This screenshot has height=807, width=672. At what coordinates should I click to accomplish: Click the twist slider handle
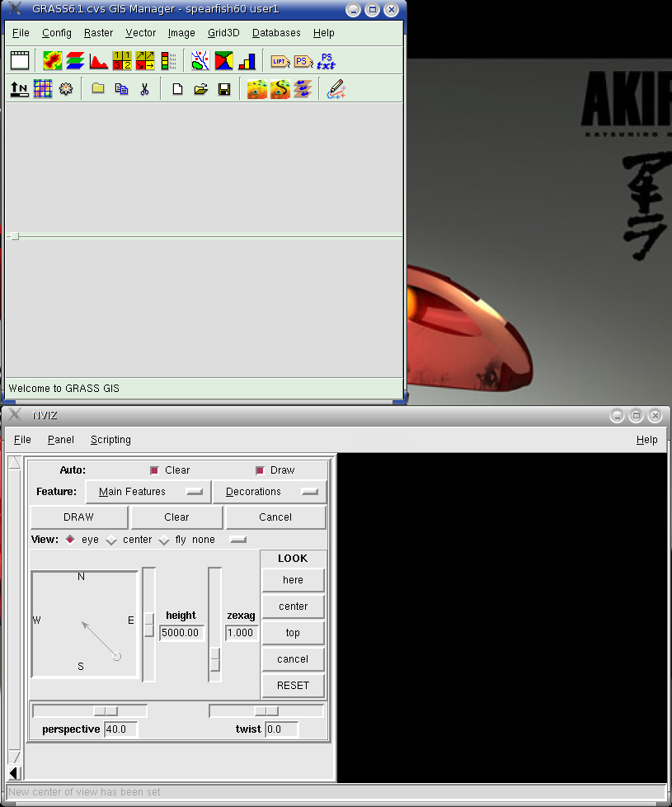(x=266, y=711)
